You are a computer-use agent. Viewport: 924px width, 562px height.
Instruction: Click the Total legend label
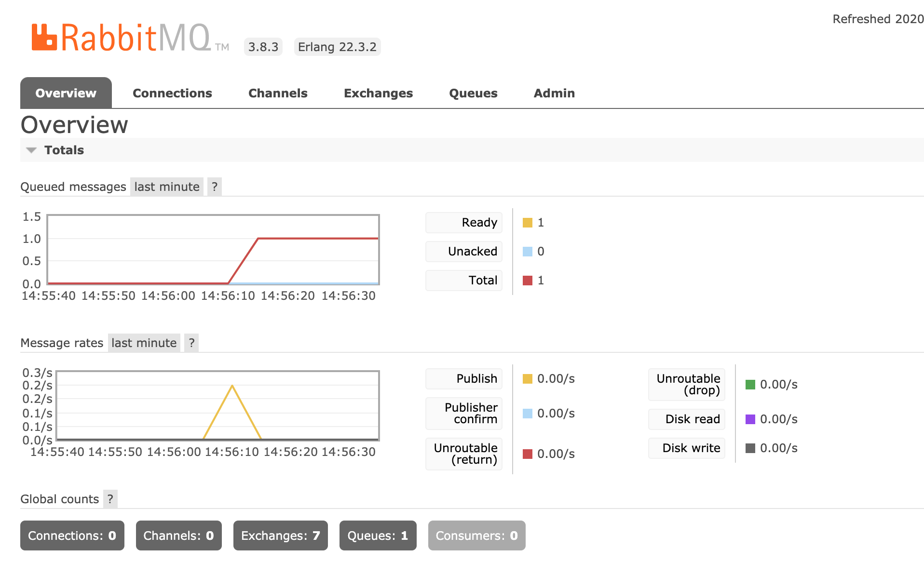464,281
